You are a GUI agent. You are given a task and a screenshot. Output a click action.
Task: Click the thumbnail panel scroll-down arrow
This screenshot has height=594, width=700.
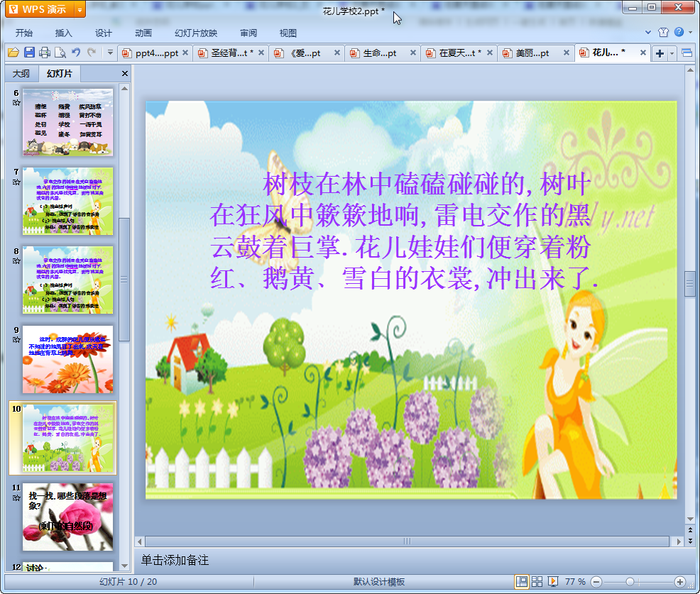[x=124, y=566]
